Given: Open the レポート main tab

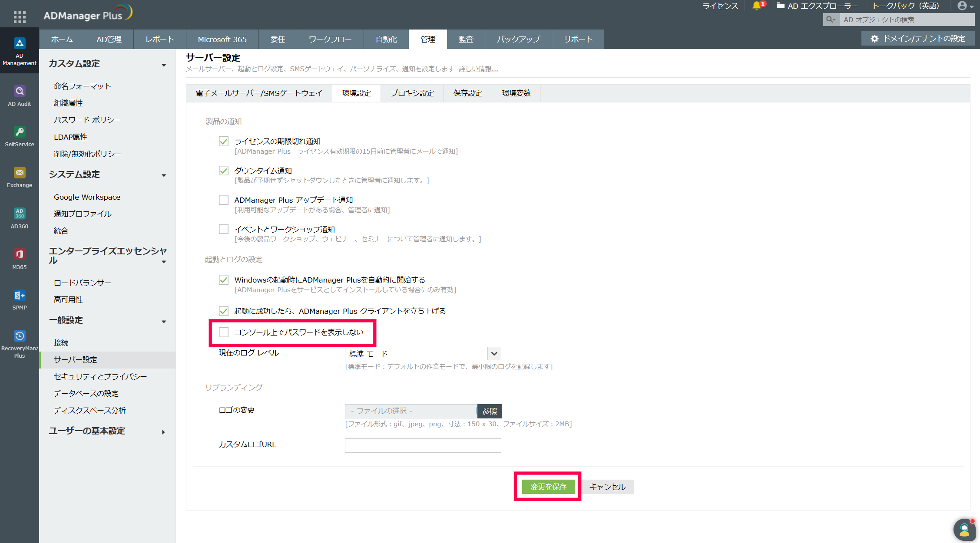Looking at the screenshot, I should (x=159, y=39).
